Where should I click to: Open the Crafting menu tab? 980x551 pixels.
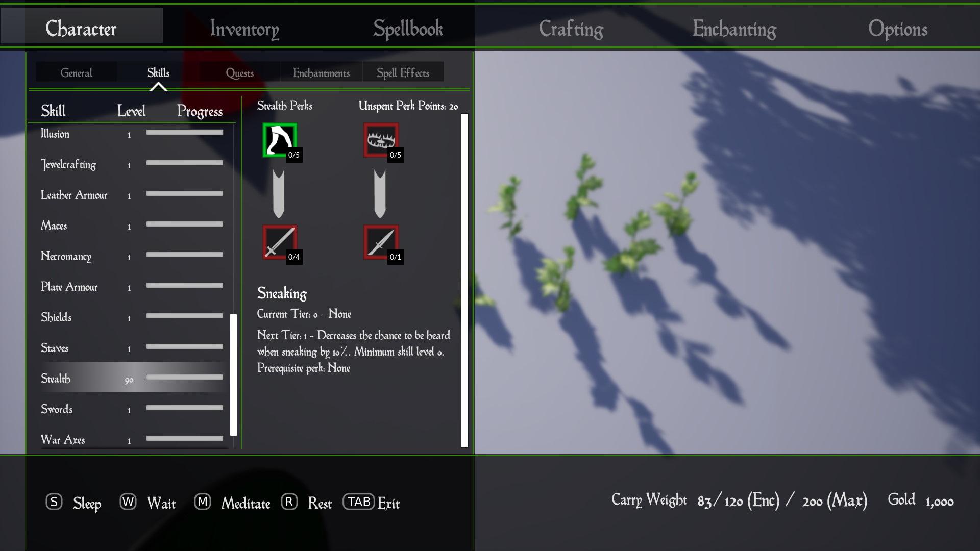[571, 29]
